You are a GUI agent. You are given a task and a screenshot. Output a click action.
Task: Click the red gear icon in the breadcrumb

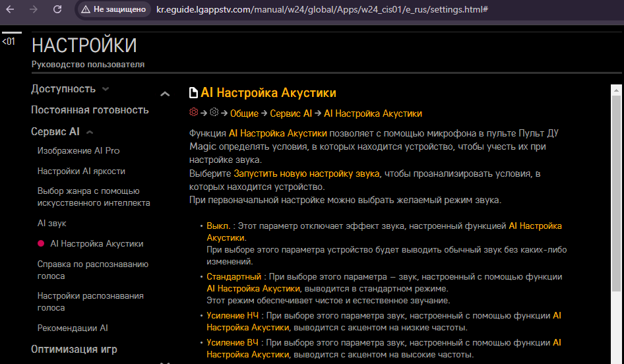point(193,113)
